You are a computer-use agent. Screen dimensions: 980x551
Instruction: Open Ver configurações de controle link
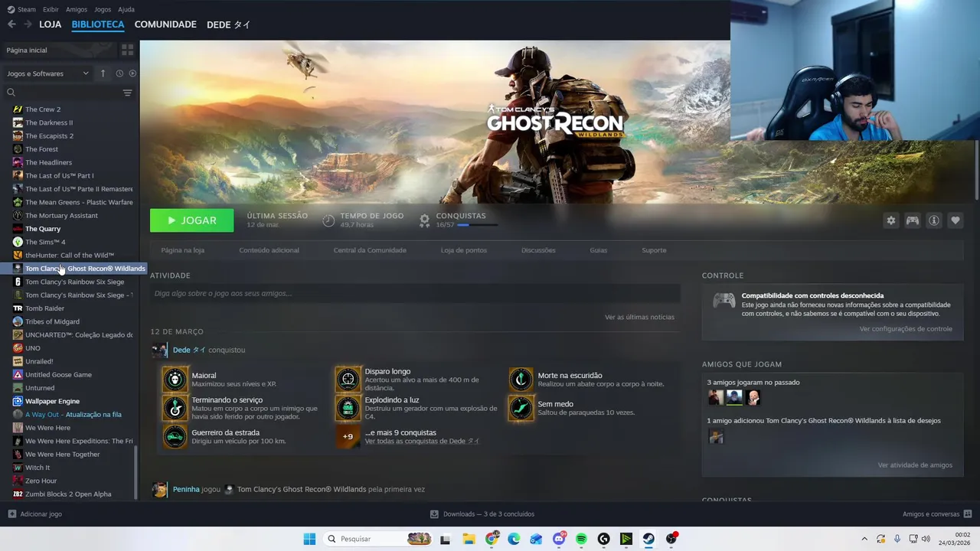tap(906, 329)
